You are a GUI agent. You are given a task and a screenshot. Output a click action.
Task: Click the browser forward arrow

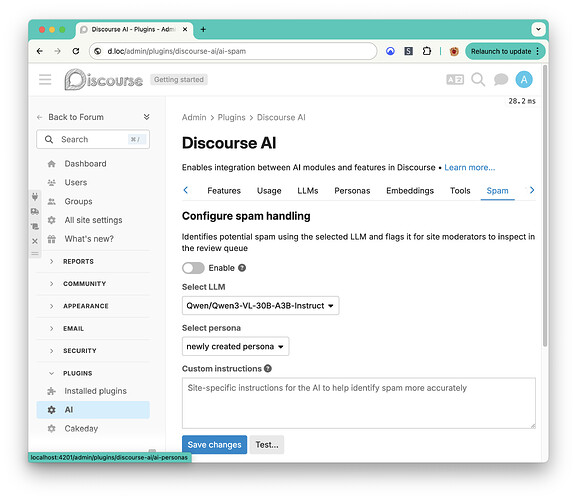tap(57, 51)
